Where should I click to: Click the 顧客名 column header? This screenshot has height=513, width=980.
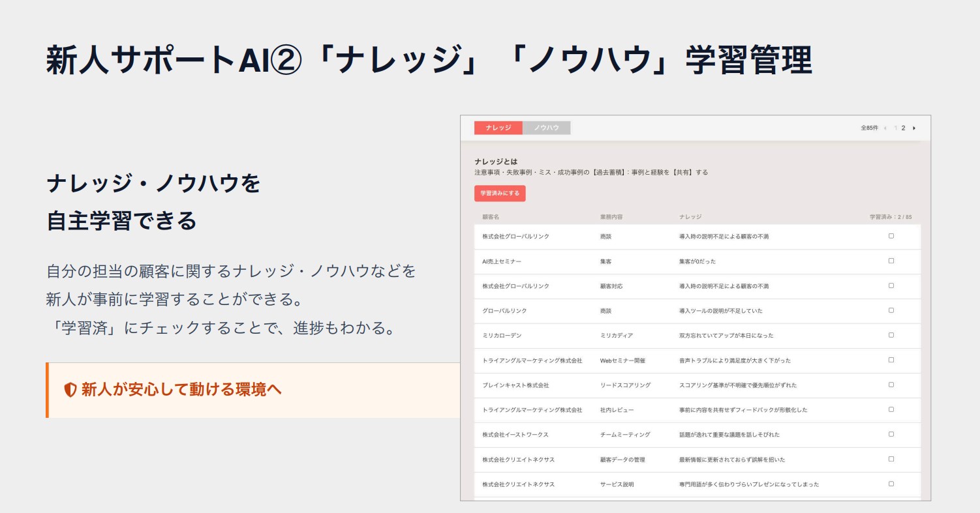pos(491,216)
